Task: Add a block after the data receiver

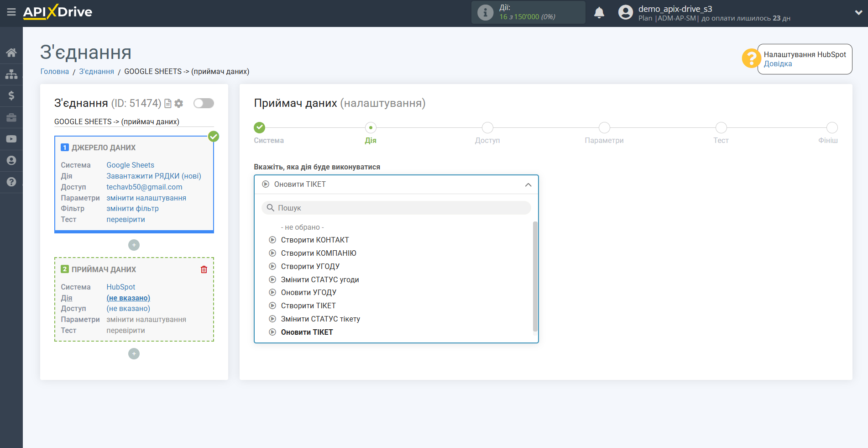Action: (134, 354)
